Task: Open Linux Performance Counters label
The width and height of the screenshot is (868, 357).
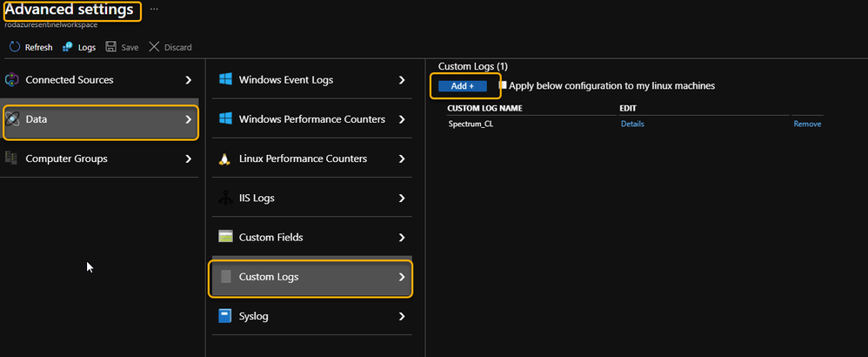Action: 303,158
